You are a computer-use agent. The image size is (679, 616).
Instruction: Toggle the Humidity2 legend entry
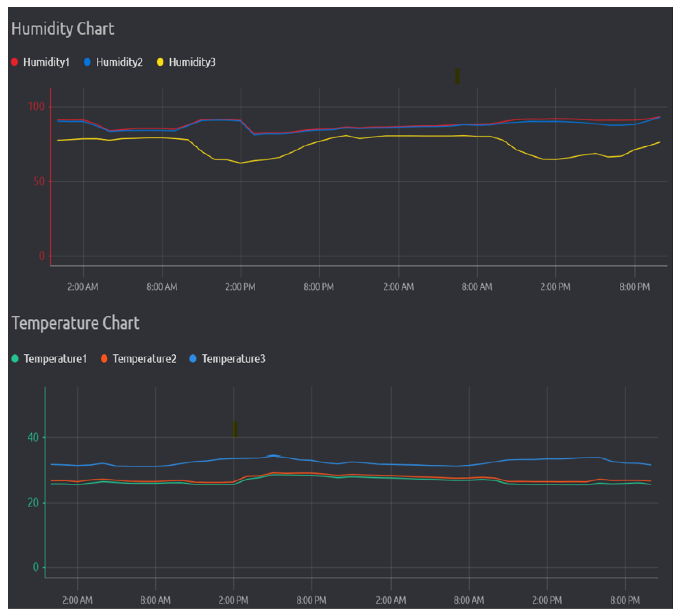pyautogui.click(x=119, y=62)
